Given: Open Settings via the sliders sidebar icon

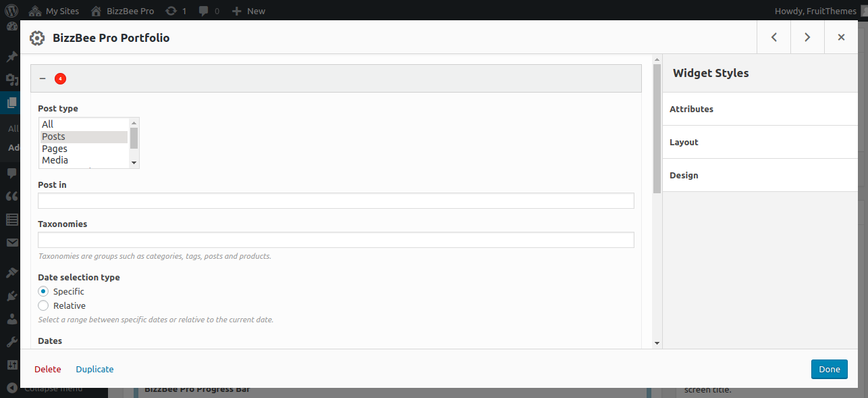Looking at the screenshot, I should point(11,365).
